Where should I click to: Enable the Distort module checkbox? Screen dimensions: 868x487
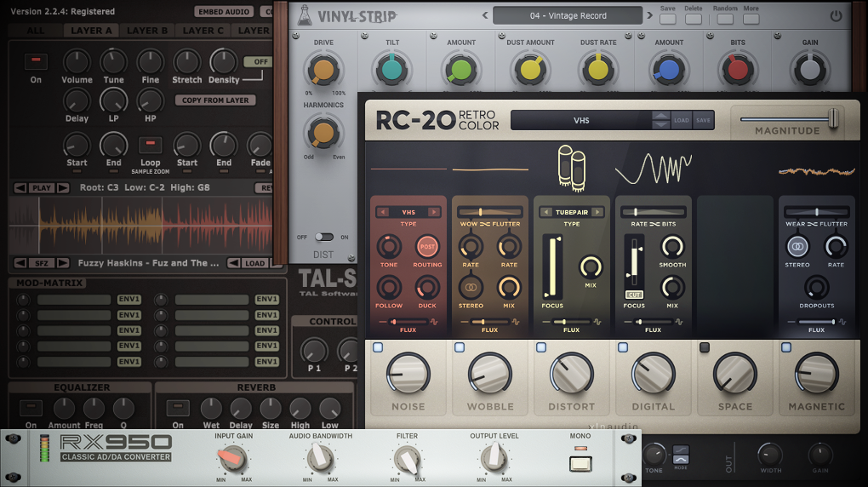541,347
